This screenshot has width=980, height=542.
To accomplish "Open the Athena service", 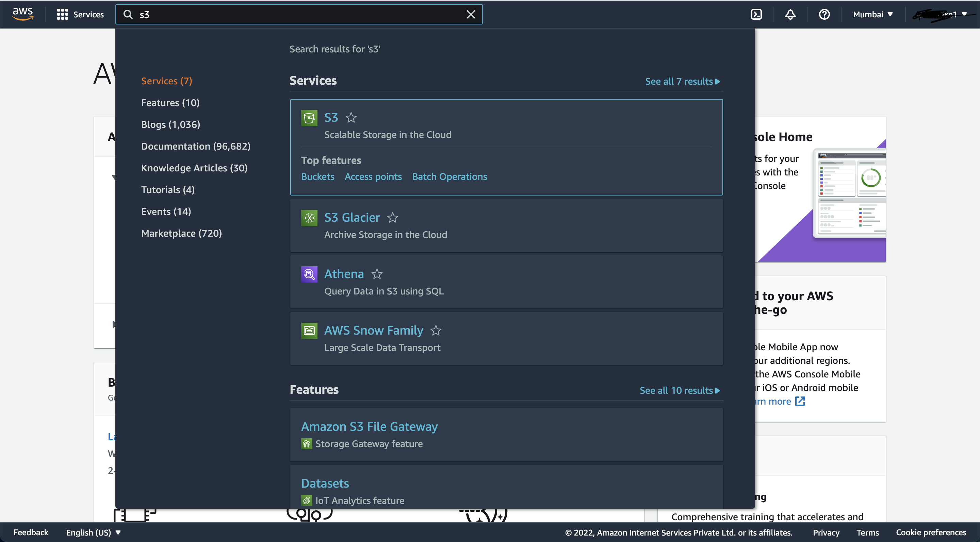I will (x=344, y=274).
